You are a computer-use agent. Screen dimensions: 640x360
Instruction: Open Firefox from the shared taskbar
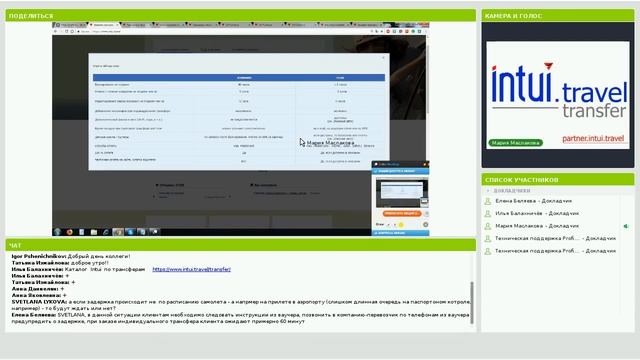69,232
